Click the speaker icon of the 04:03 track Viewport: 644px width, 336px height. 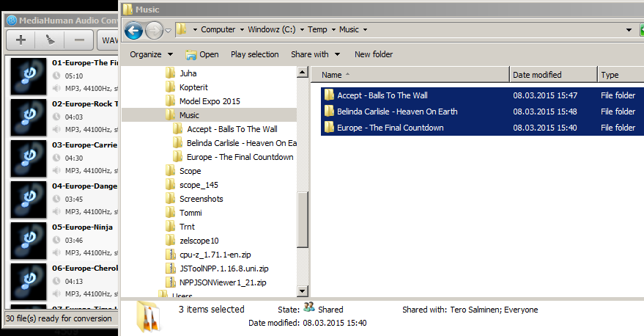point(56,129)
